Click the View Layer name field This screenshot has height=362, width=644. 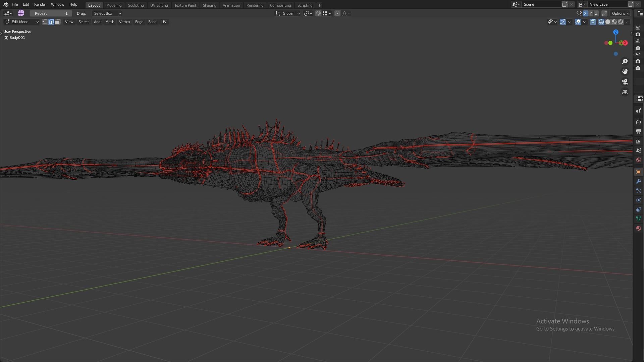(x=608, y=4)
